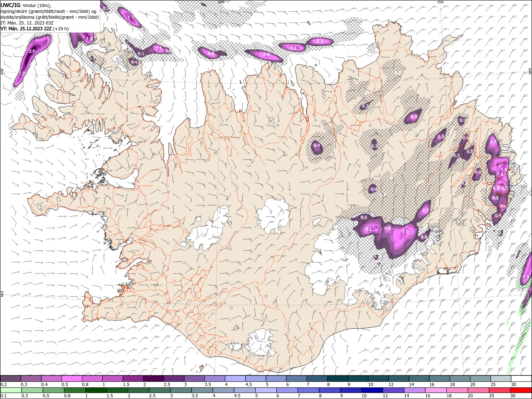
Task: Pick the darkest green 1–1.5 lower legend swatch
Action: click(96, 390)
